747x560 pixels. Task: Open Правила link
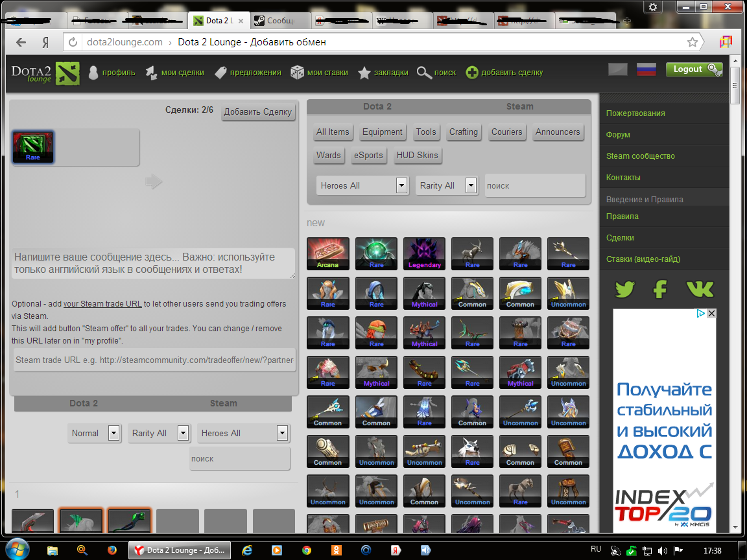[622, 216]
